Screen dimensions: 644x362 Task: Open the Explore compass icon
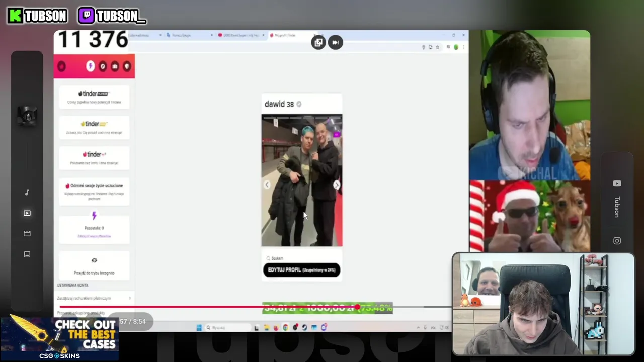click(103, 66)
